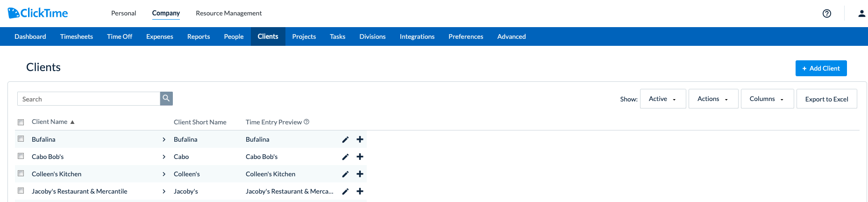
Task: Check the Bufalina client checkbox
Action: tap(21, 139)
